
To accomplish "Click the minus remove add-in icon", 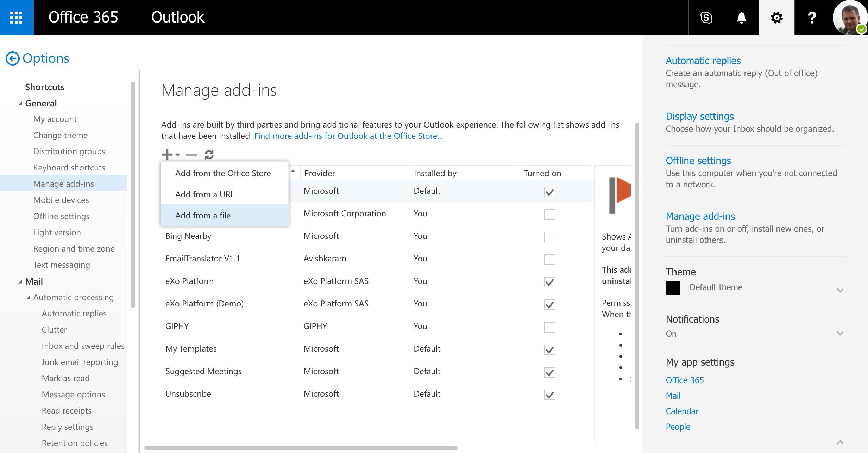I will (x=191, y=155).
